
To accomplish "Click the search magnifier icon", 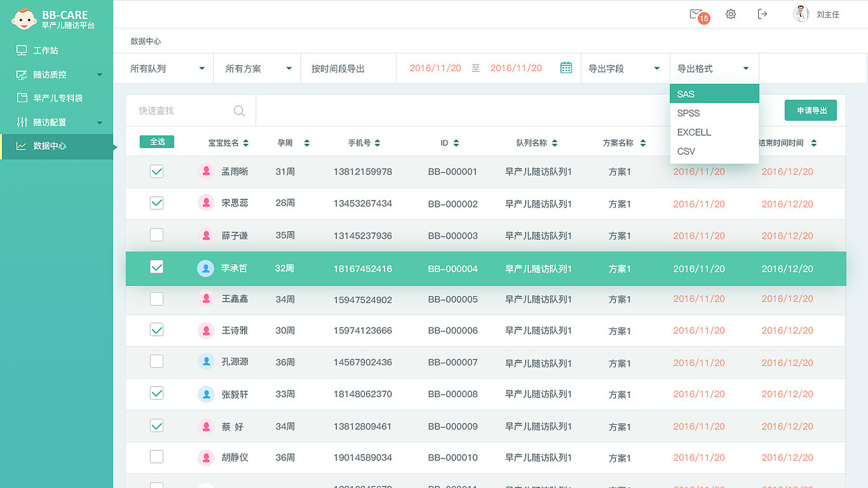I will 239,110.
